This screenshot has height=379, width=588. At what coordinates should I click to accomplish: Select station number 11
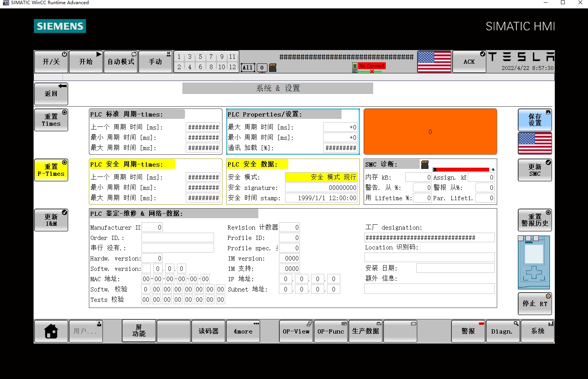pos(232,57)
